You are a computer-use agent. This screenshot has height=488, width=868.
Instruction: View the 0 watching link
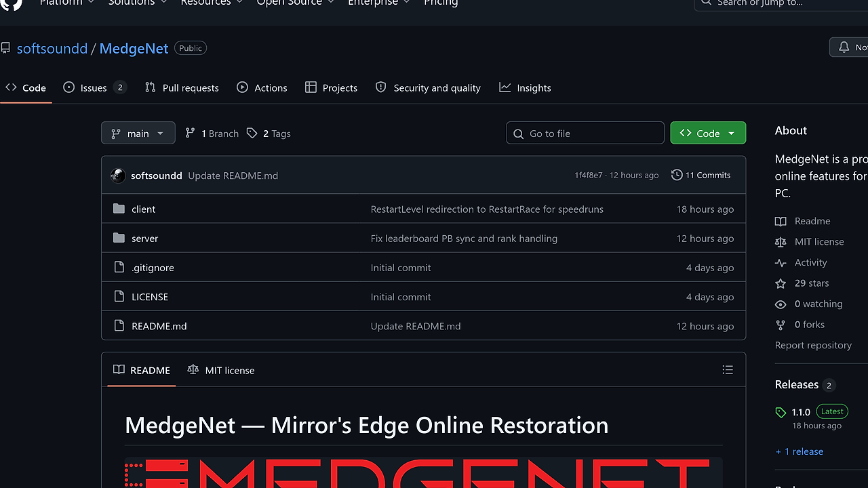(809, 304)
